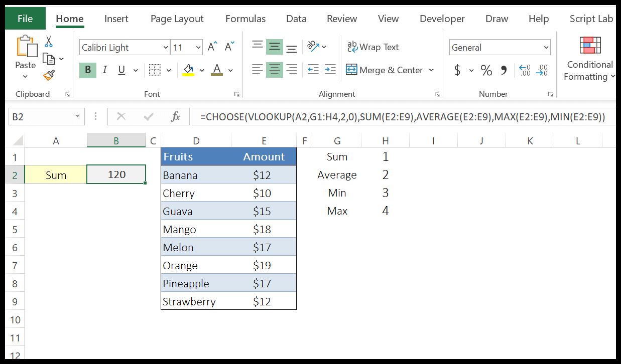The image size is (621, 364).
Task: Open the Developer ribbon tab
Action: (442, 19)
